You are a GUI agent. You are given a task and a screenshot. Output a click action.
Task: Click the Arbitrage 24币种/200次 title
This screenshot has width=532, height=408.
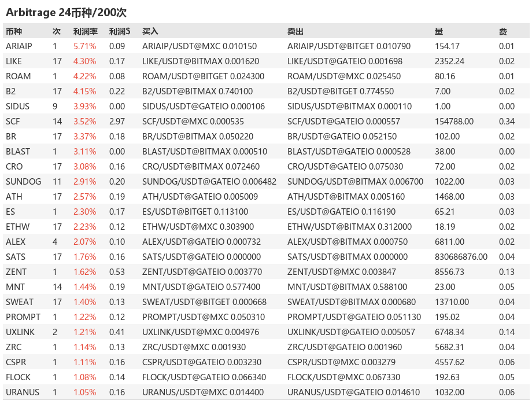pos(66,13)
